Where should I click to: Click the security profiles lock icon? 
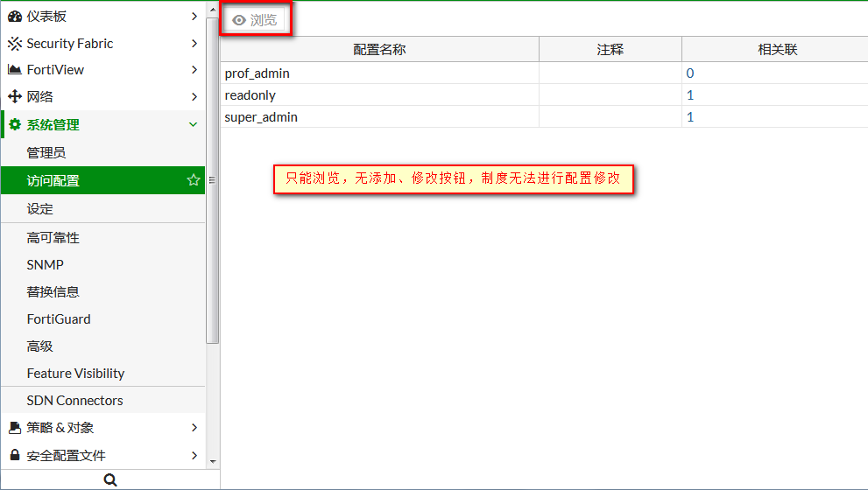pyautogui.click(x=14, y=456)
